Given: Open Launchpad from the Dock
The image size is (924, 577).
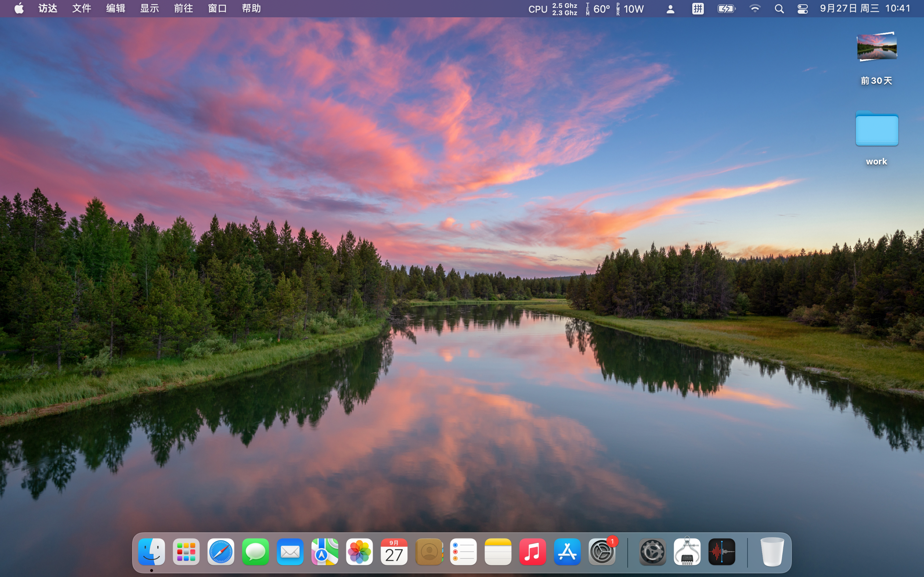Looking at the screenshot, I should 186,552.
